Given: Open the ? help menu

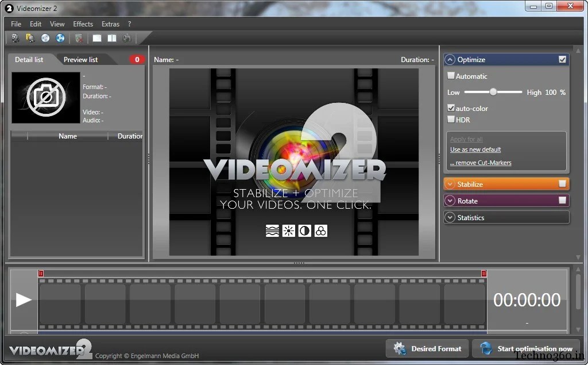Looking at the screenshot, I should click(129, 24).
